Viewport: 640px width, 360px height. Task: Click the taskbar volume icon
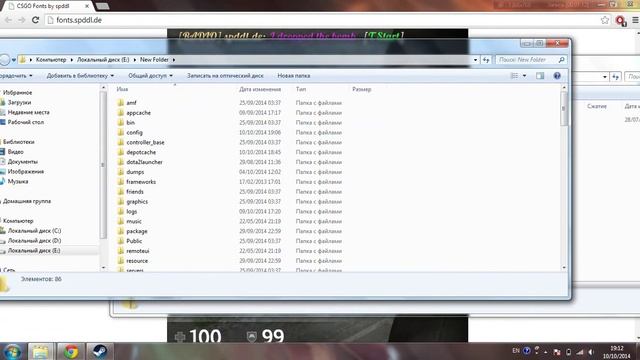[x=591, y=352]
